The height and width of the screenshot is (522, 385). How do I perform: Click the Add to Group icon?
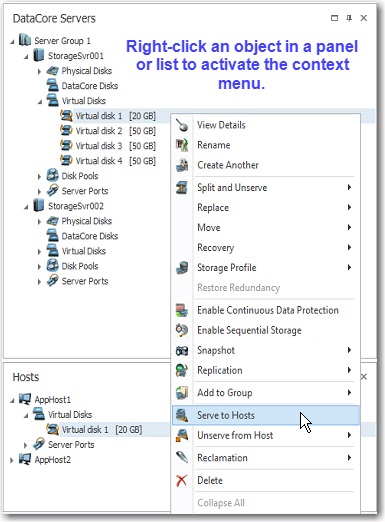point(182,393)
